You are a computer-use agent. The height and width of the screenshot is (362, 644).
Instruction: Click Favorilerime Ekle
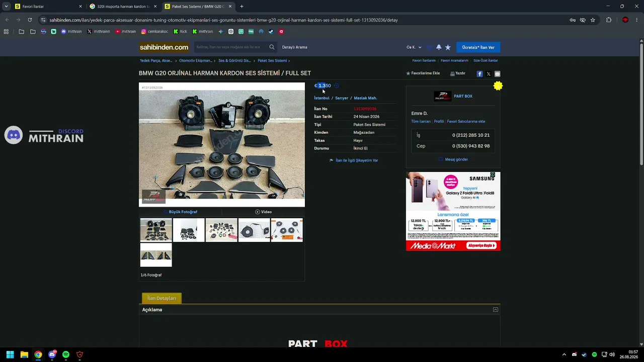tap(423, 73)
